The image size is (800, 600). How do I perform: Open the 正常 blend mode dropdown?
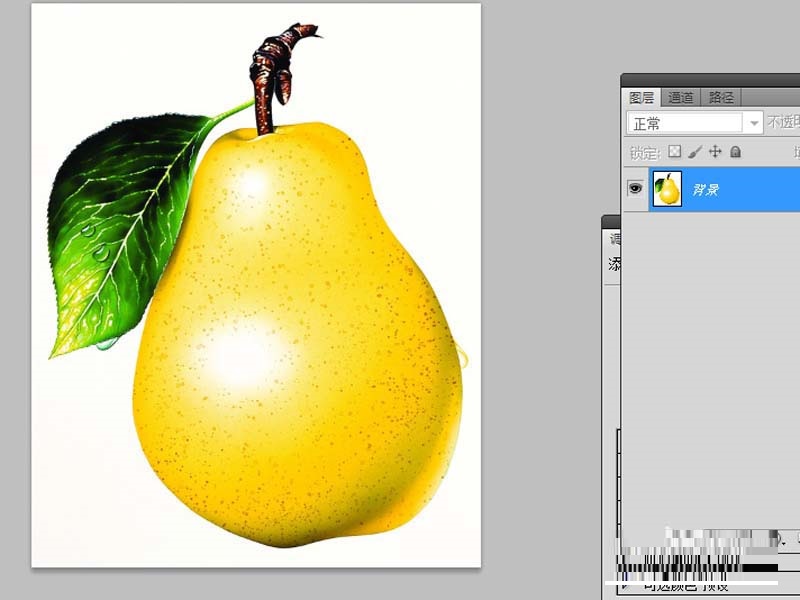point(690,121)
